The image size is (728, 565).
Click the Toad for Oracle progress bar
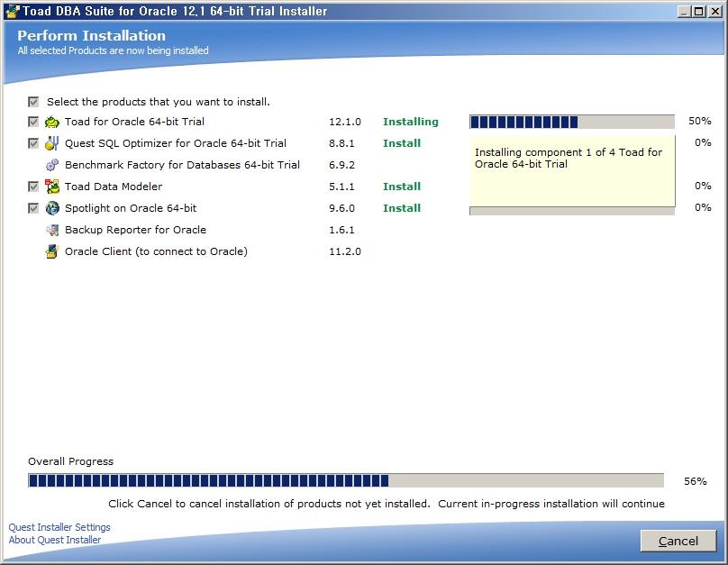click(571, 122)
